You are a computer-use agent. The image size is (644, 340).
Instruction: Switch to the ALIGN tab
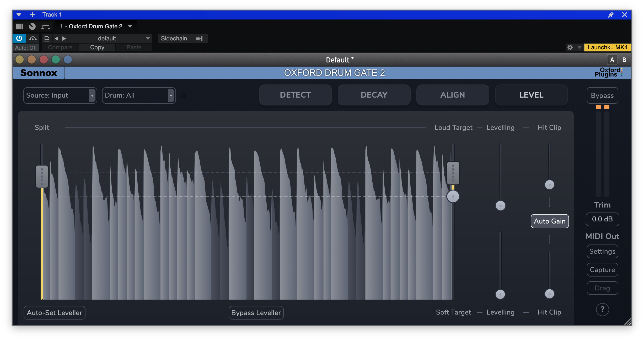tap(453, 95)
